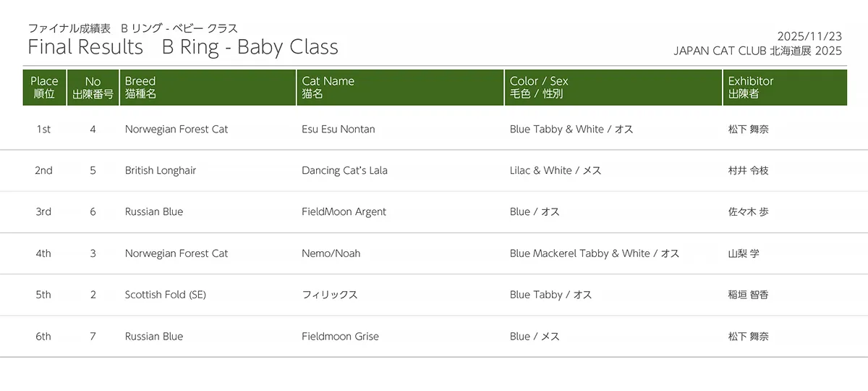The width and height of the screenshot is (868, 391).
Task: Click the Nemo/Noah cat name
Action: point(331,253)
